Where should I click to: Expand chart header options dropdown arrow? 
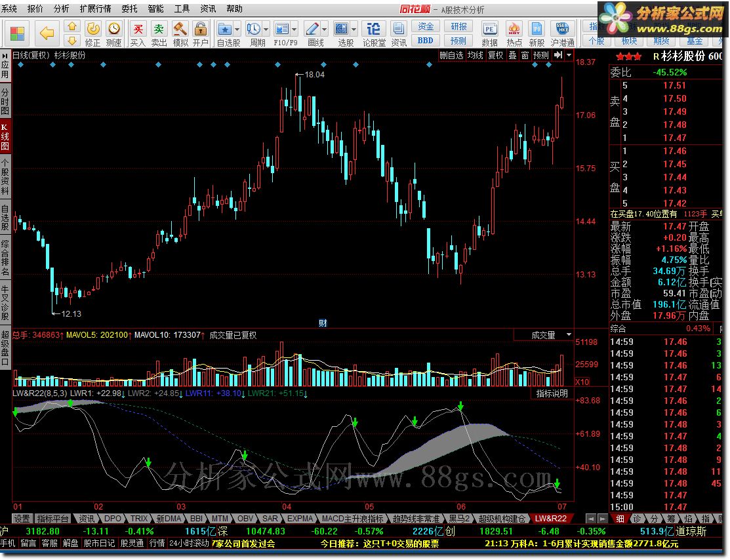click(x=569, y=55)
